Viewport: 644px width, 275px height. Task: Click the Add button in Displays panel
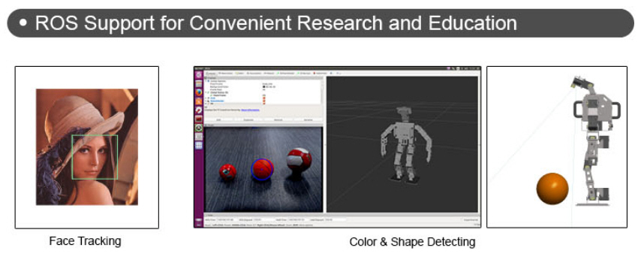point(218,120)
